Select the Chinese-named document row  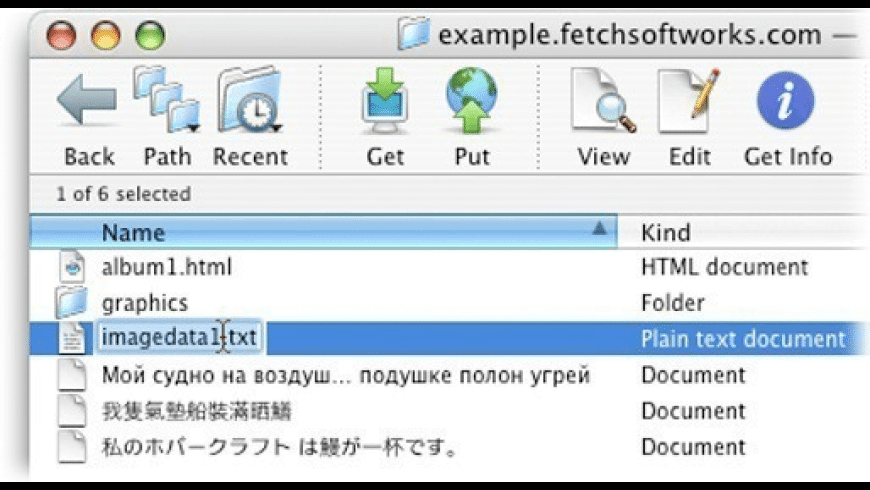coord(196,411)
